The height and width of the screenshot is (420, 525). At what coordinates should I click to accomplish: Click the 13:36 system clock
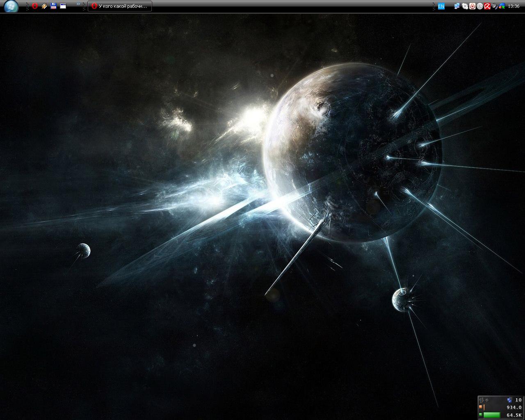(x=514, y=6)
